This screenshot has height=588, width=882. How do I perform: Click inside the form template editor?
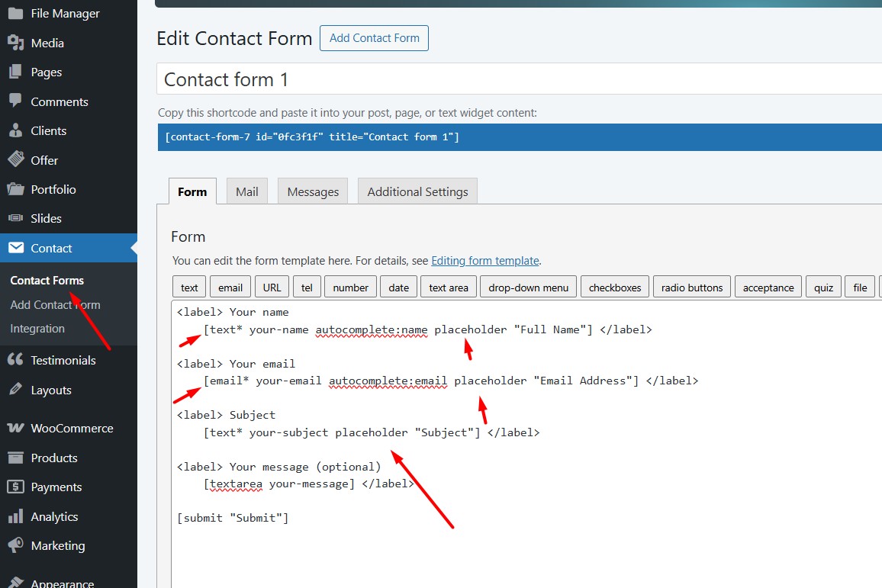(526, 444)
